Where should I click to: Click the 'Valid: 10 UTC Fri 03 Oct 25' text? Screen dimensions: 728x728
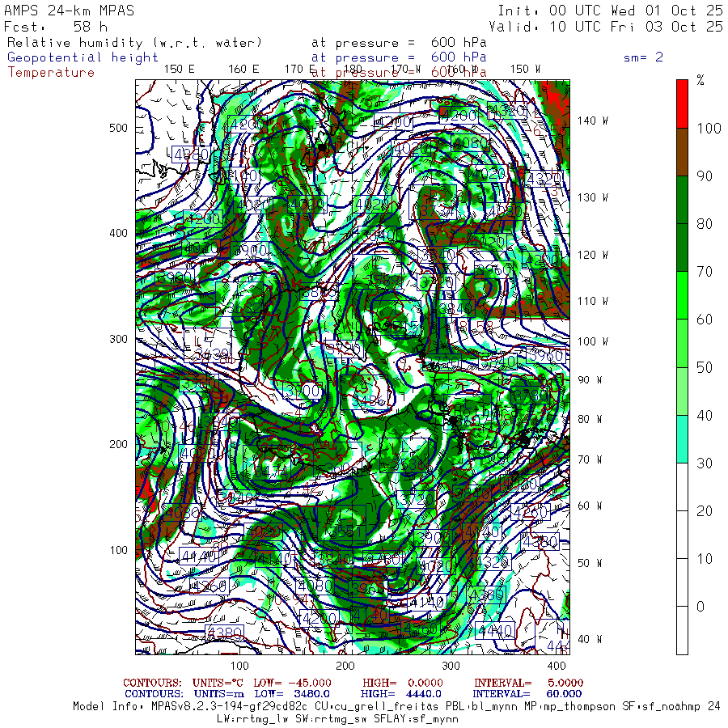pyautogui.click(x=606, y=27)
